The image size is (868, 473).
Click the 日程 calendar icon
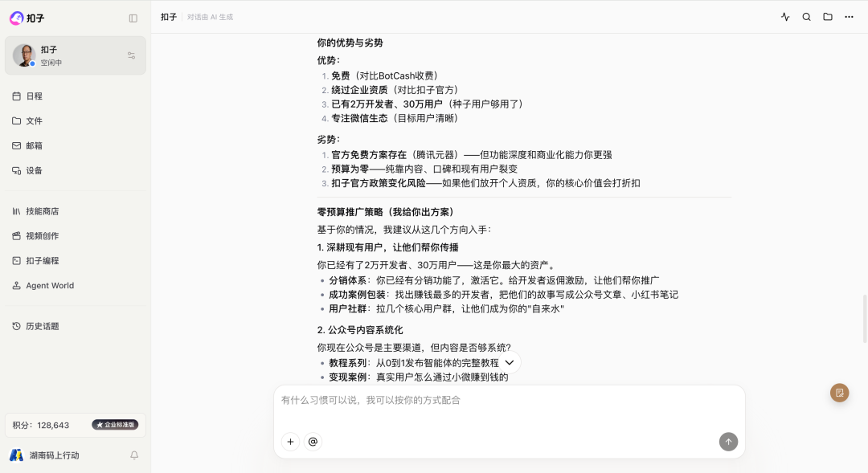coord(17,96)
